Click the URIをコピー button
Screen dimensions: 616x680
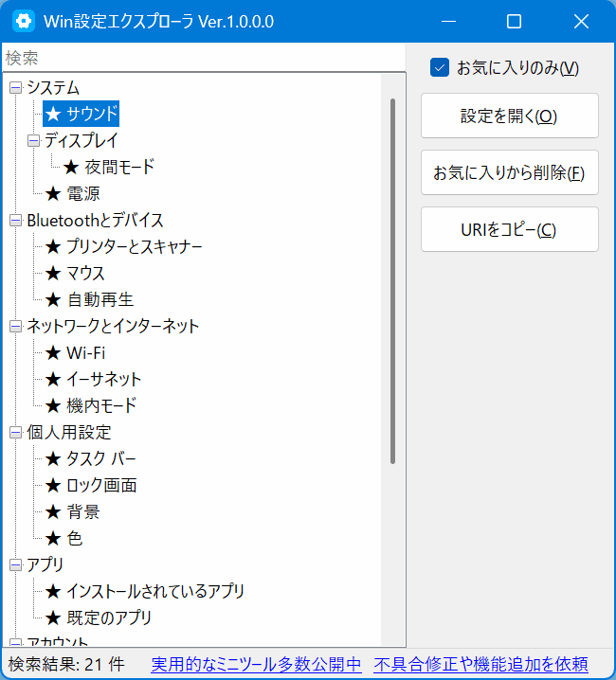pyautogui.click(x=509, y=229)
